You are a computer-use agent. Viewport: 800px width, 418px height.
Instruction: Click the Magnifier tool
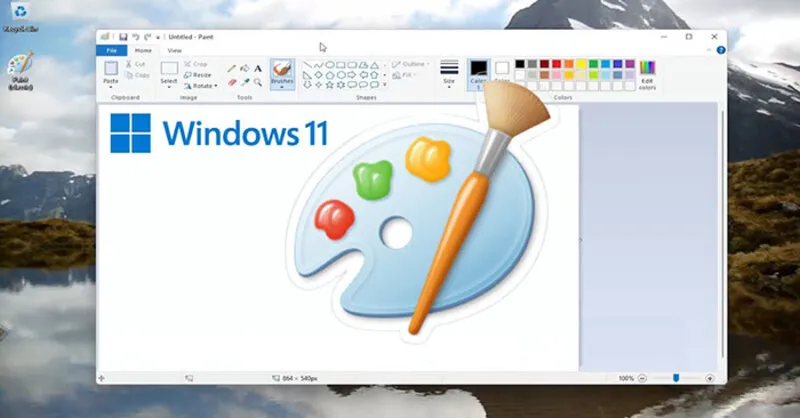pos(258,82)
